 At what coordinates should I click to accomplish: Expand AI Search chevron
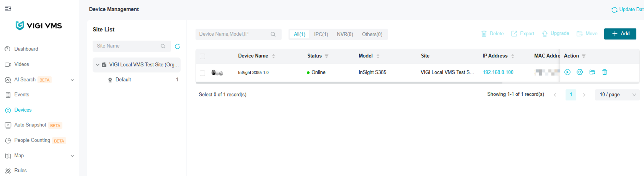72,80
